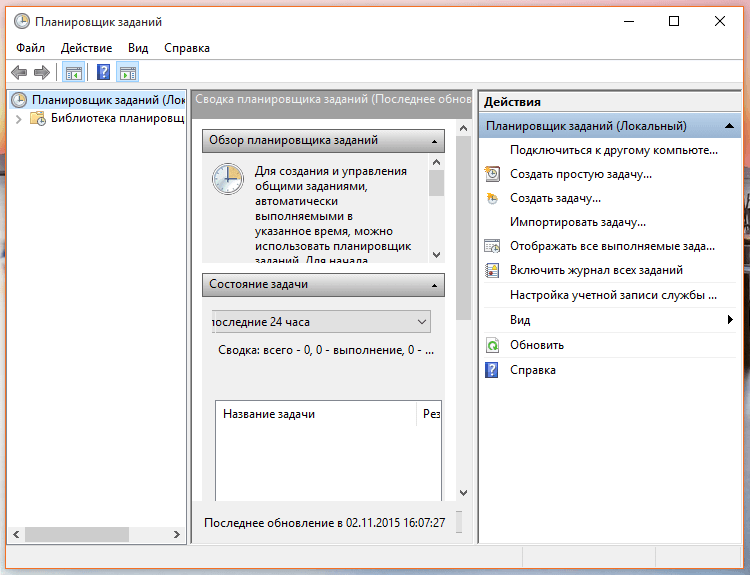This screenshot has height=575, width=750.
Task: Open the Действие menu
Action: pyautogui.click(x=86, y=48)
